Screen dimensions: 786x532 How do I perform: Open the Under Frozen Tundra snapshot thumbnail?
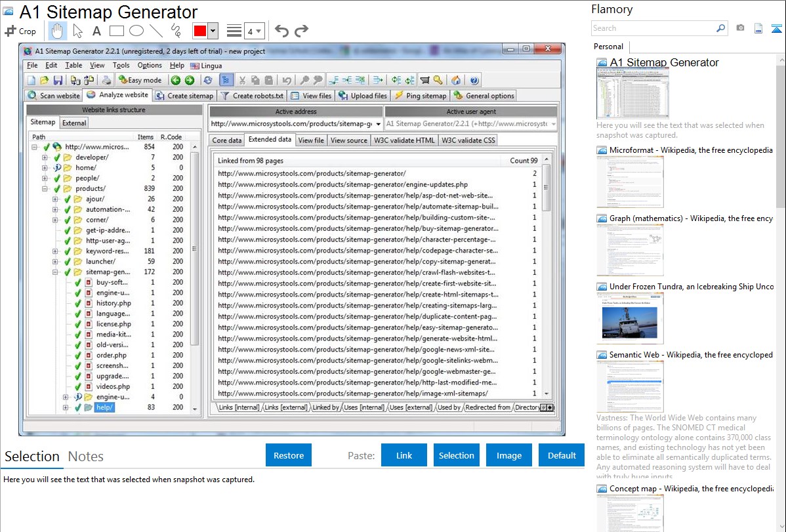630,318
